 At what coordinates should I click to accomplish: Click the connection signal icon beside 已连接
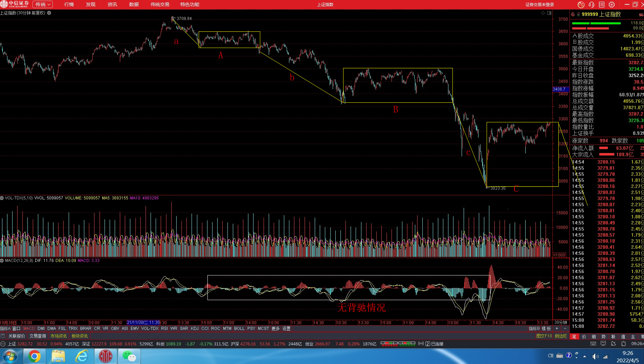(x=421, y=344)
